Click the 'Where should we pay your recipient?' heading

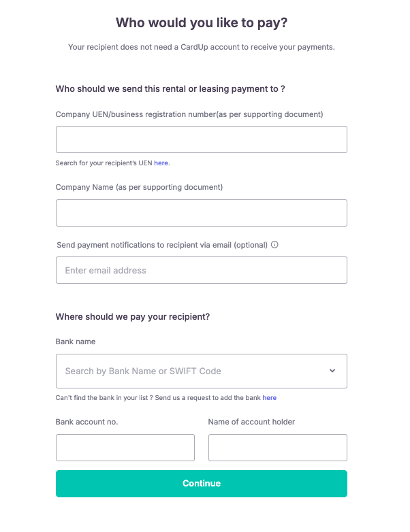[x=133, y=317]
